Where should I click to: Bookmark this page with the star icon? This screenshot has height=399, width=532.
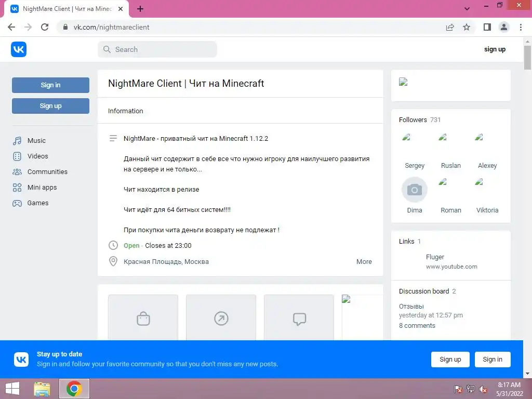pyautogui.click(x=467, y=27)
